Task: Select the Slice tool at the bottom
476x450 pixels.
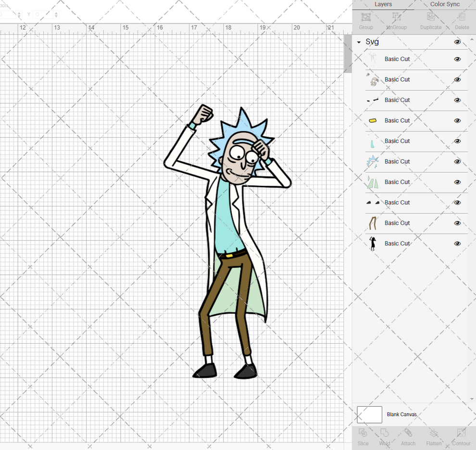Action: [363, 437]
